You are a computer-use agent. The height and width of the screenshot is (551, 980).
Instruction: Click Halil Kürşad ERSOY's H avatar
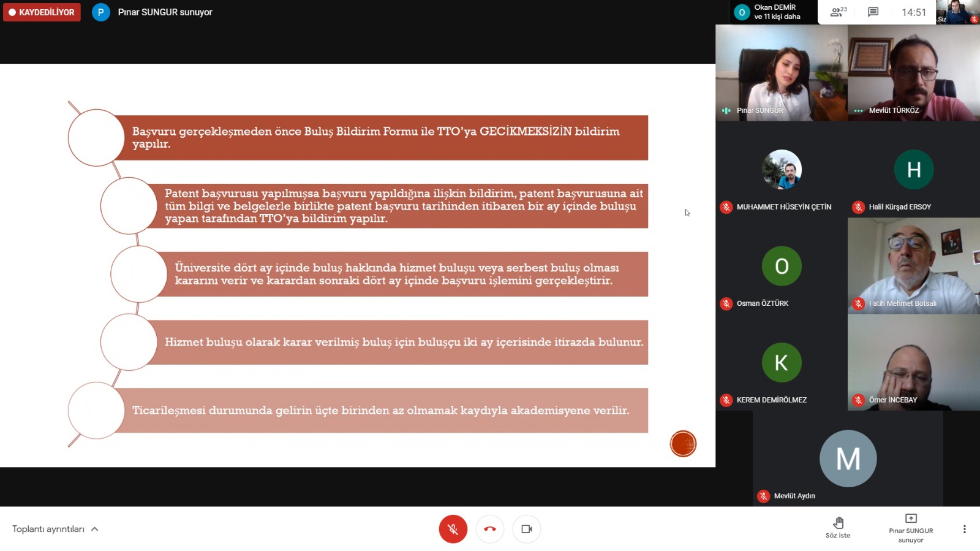[913, 170]
